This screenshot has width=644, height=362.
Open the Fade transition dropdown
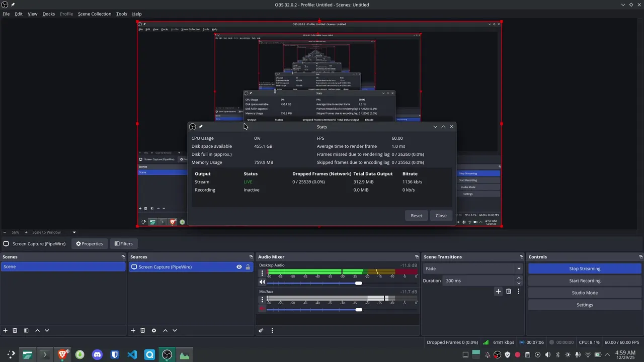472,268
